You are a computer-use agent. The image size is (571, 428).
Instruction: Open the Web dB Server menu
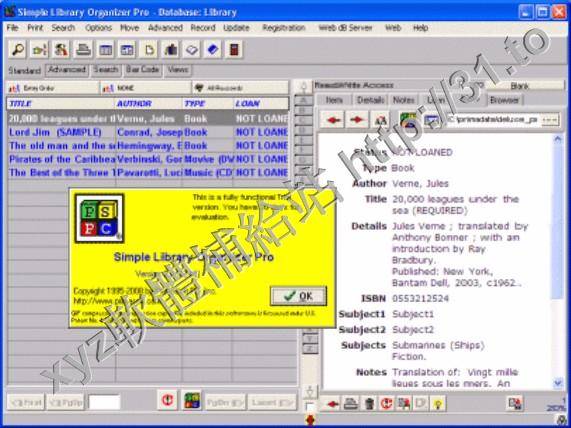tap(346, 28)
